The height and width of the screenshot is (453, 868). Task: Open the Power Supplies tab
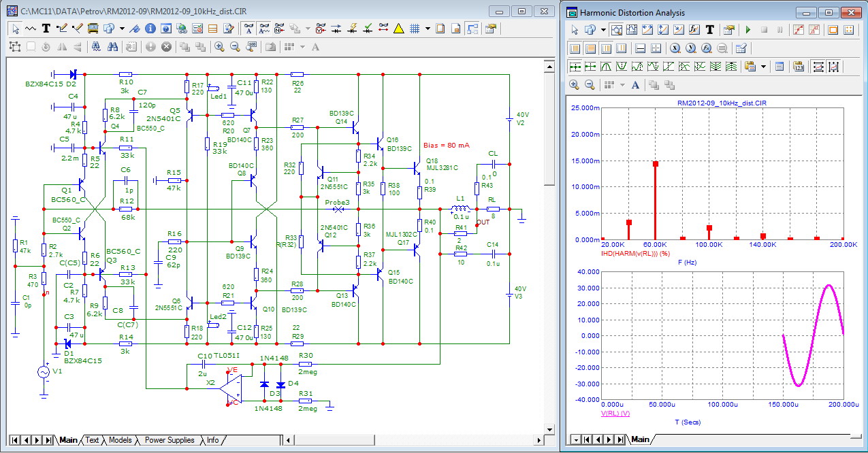[x=170, y=440]
